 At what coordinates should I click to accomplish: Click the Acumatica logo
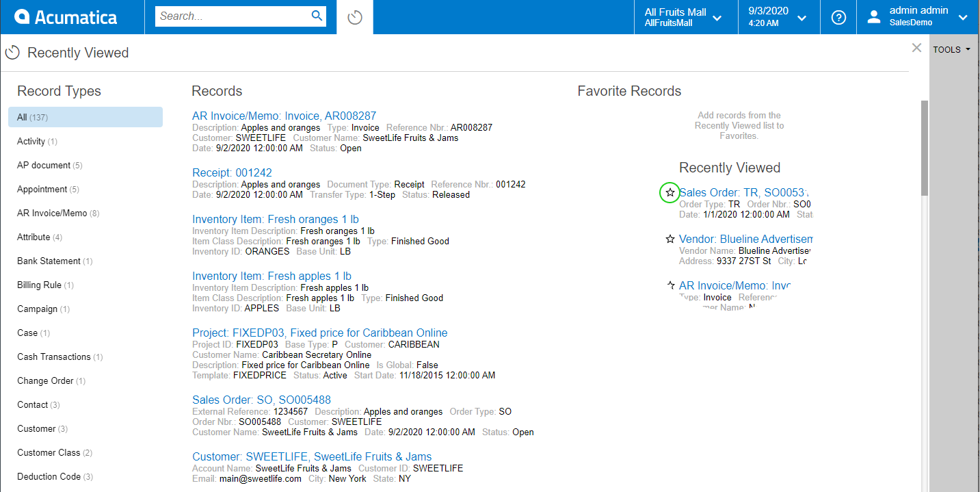click(x=66, y=17)
